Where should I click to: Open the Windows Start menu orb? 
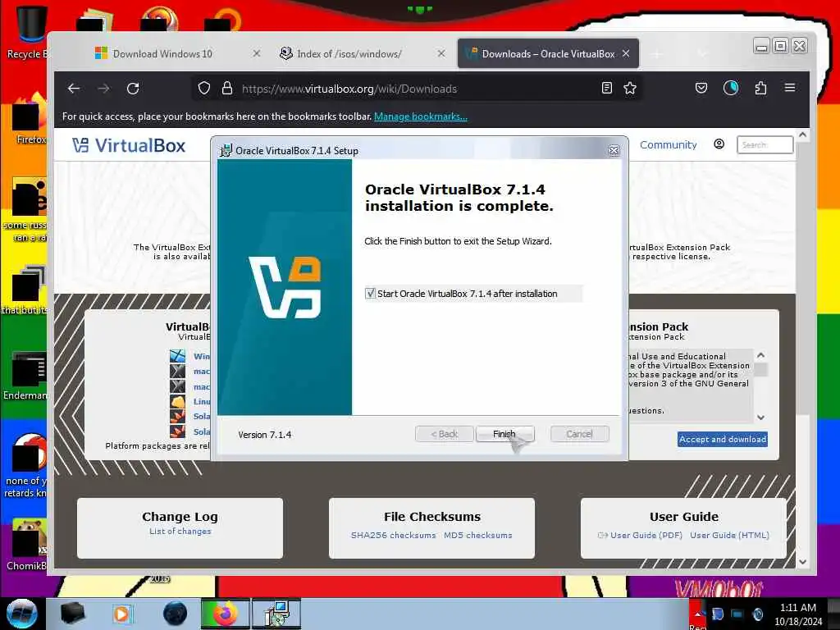click(x=21, y=614)
